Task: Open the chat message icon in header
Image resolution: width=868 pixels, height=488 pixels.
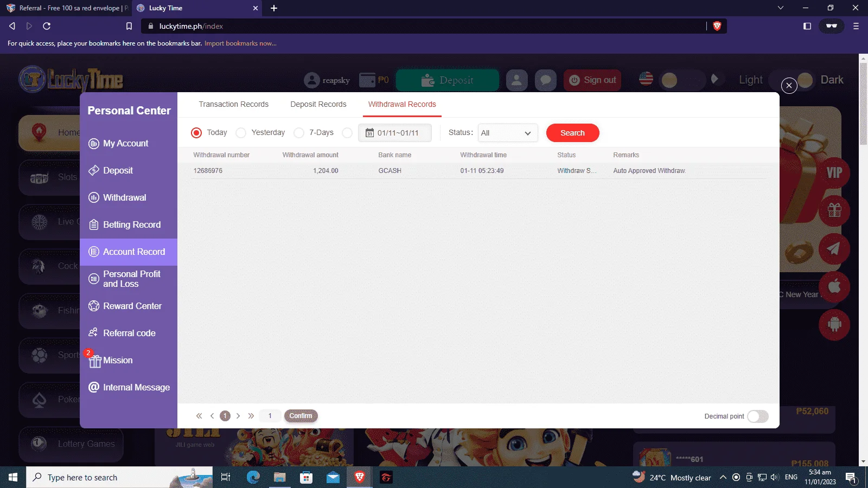Action: tap(546, 80)
